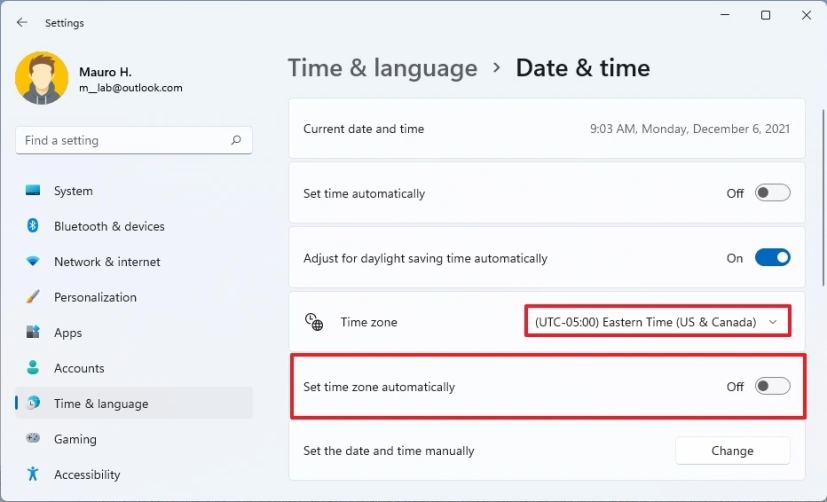Click the Find a setting search box
The width and height of the screenshot is (827, 502).
click(134, 140)
